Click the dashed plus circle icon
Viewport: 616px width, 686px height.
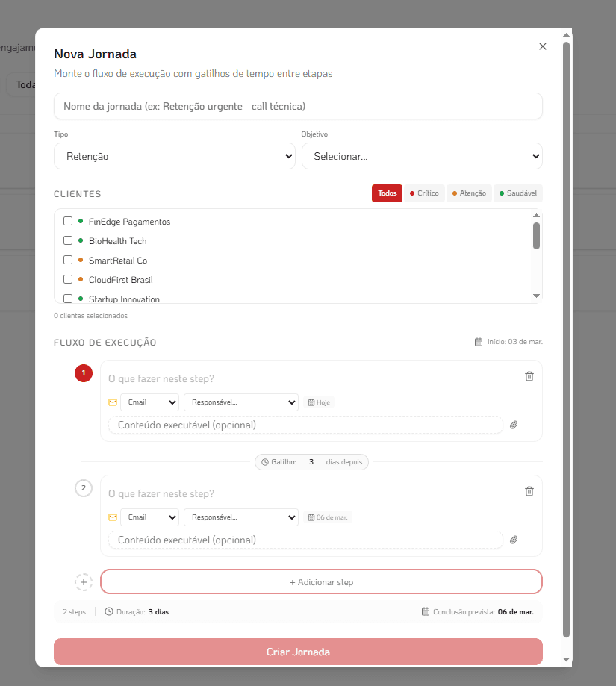pos(84,582)
